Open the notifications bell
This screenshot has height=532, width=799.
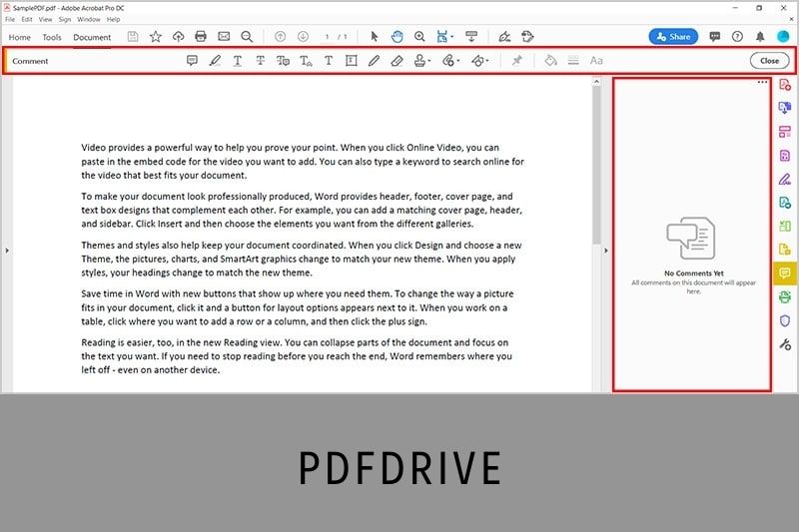coord(760,37)
